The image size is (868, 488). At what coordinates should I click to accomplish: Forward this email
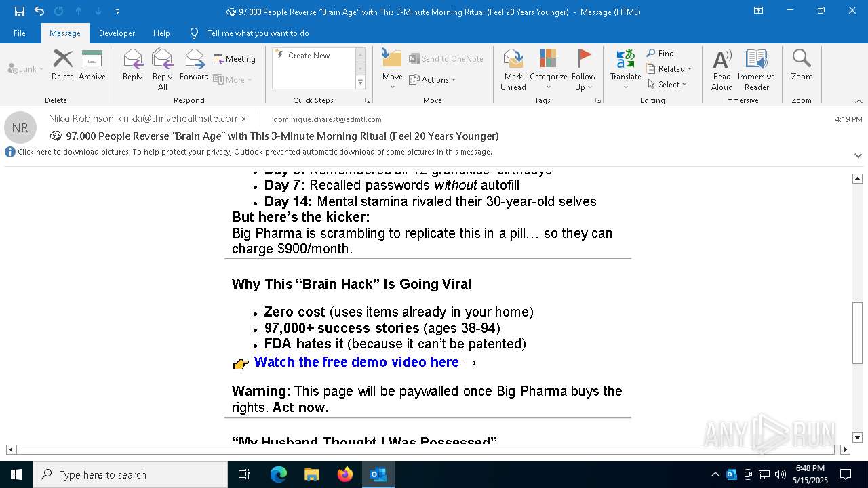(194, 65)
